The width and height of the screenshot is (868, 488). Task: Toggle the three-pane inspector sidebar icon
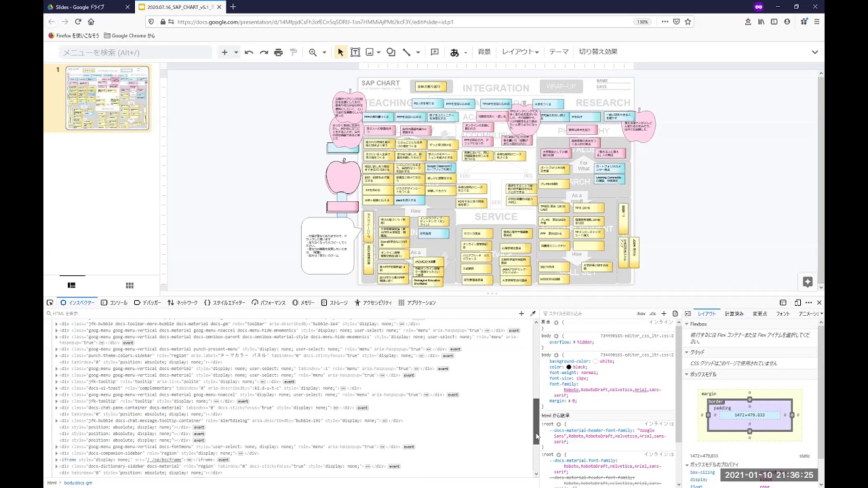(x=688, y=314)
